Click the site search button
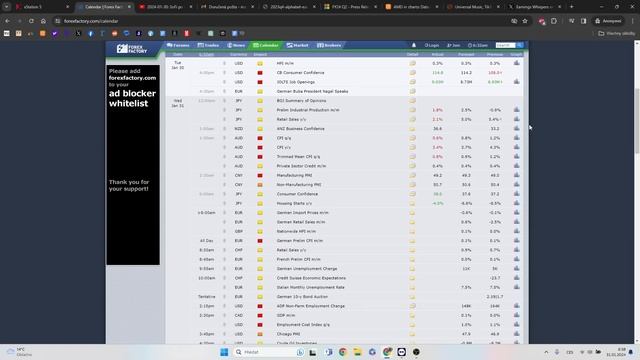Image resolution: width=640 pixels, height=360 pixels. (520, 45)
